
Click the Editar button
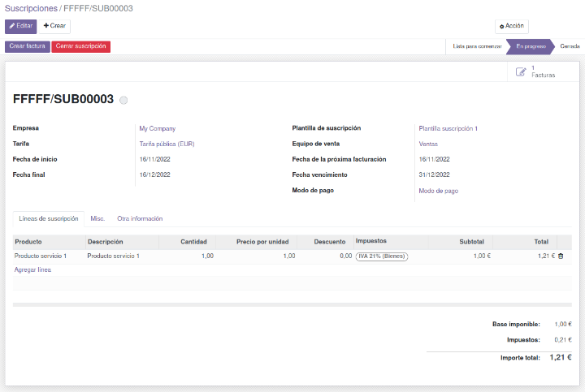click(21, 26)
